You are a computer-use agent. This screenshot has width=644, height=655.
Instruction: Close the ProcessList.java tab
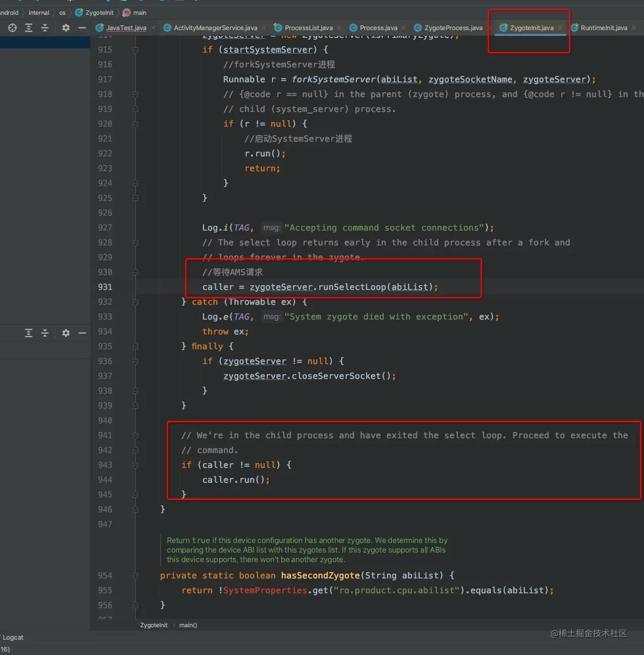[x=339, y=28]
